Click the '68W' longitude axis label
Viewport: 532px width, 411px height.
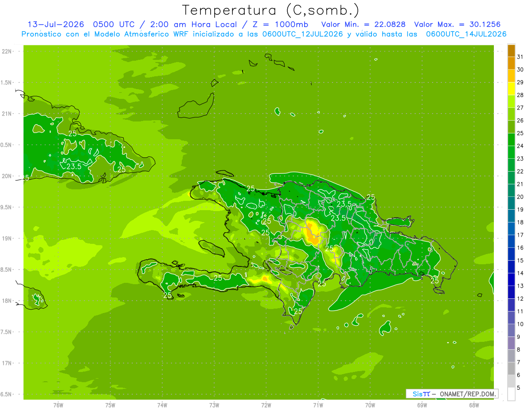pyautogui.click(x=474, y=405)
